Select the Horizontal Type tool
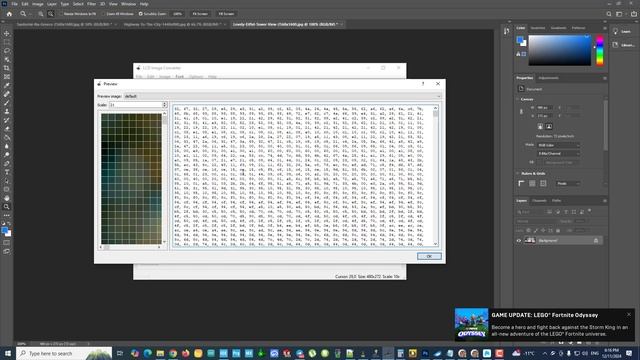Screen dimensions: 640x360 (7, 172)
